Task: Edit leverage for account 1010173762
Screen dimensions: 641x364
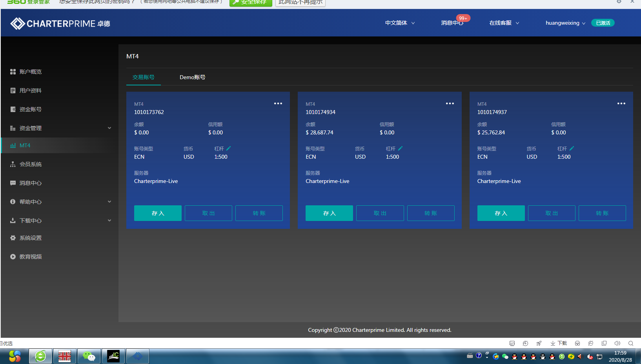Action: pyautogui.click(x=229, y=148)
